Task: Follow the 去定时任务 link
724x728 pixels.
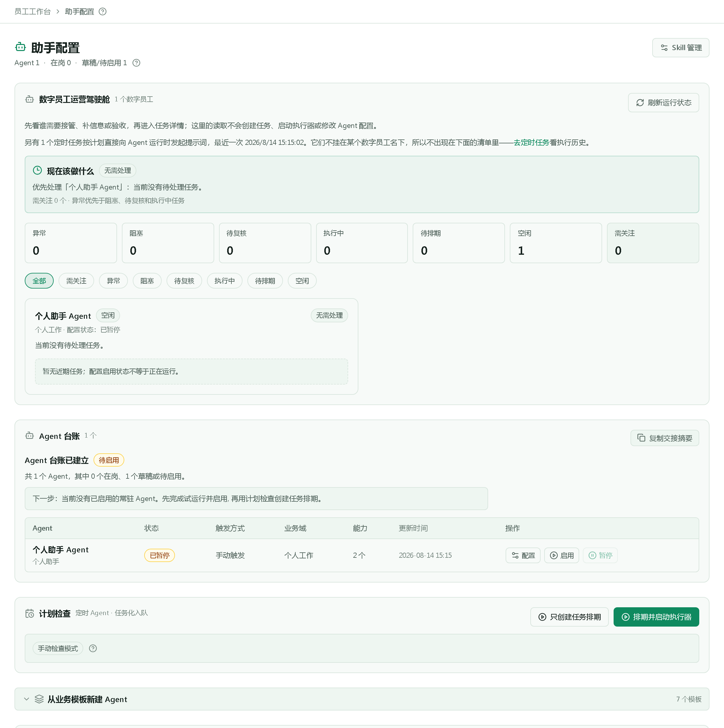Action: 531,142
